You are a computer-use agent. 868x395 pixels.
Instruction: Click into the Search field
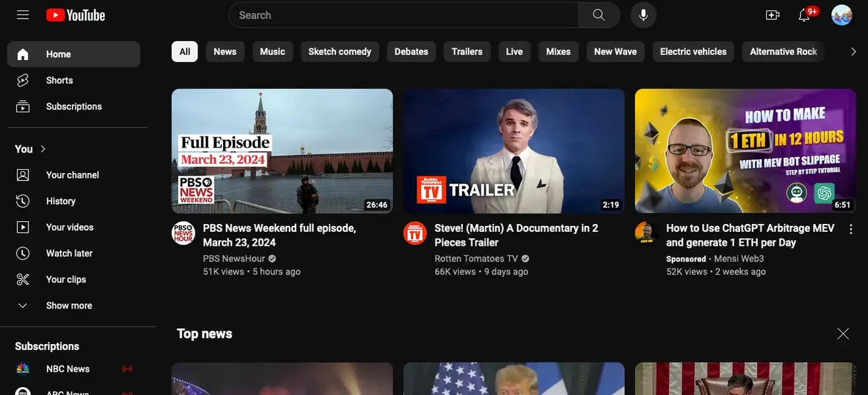click(x=403, y=15)
